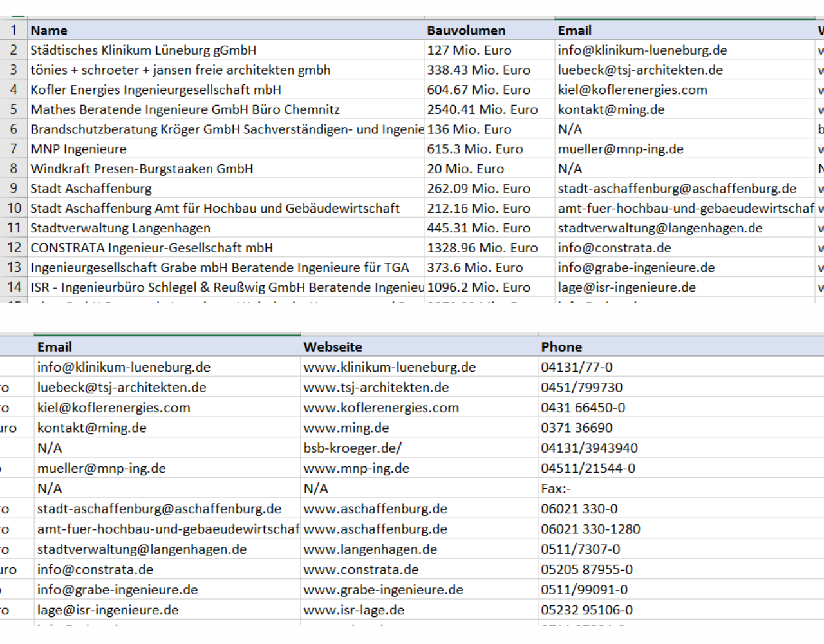Select the phone cell '0511/7307-0'

click(681, 549)
